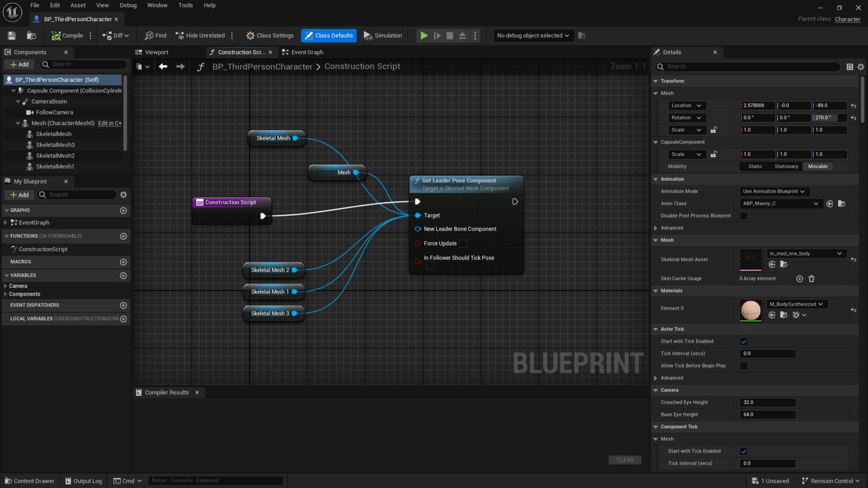Image resolution: width=868 pixels, height=488 pixels.
Task: Open Class Settings
Action: [x=270, y=36]
